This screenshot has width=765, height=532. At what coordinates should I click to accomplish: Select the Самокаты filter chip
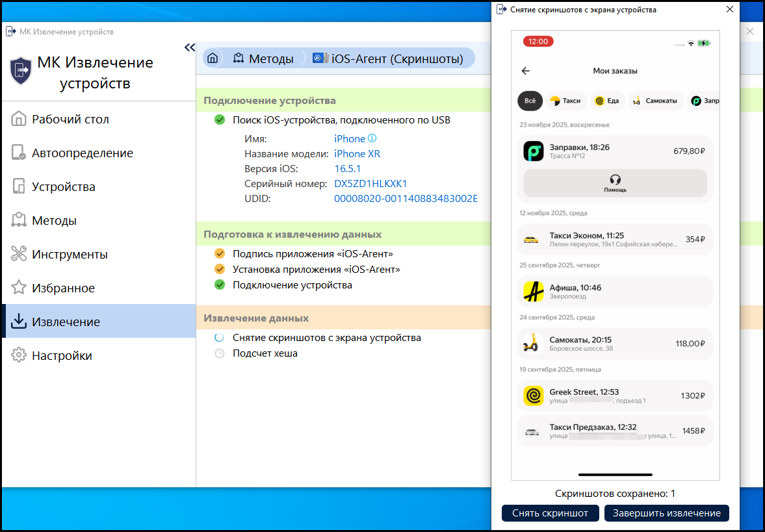point(656,101)
